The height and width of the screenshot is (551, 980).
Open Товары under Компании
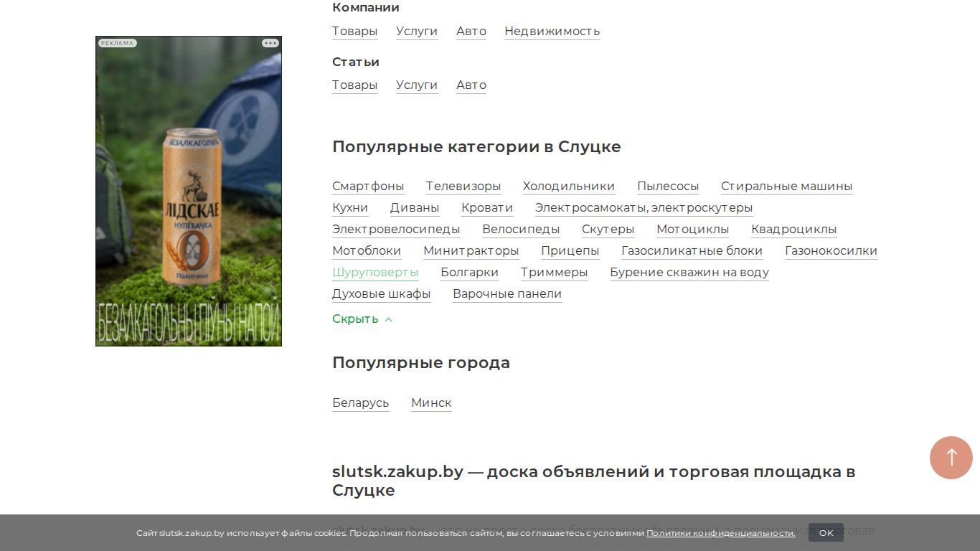pos(354,31)
